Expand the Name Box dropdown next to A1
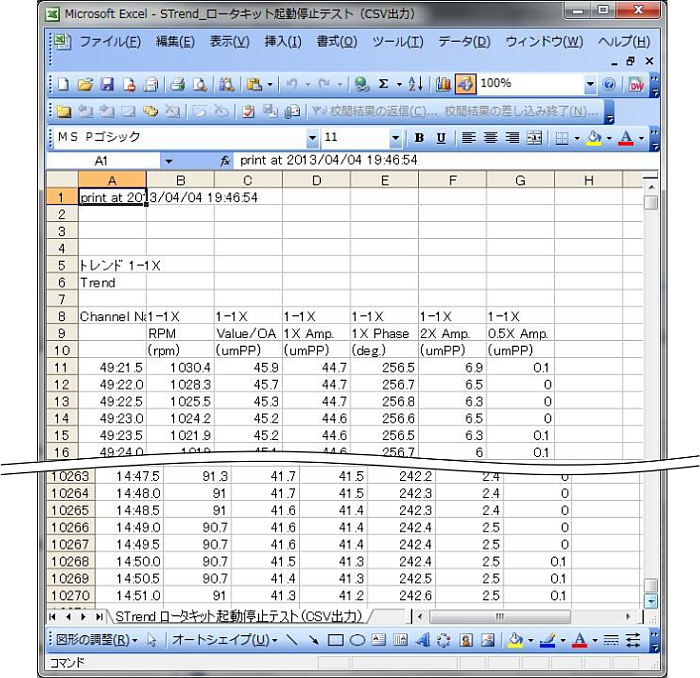Viewport: 700px width, 678px height. [x=169, y=161]
